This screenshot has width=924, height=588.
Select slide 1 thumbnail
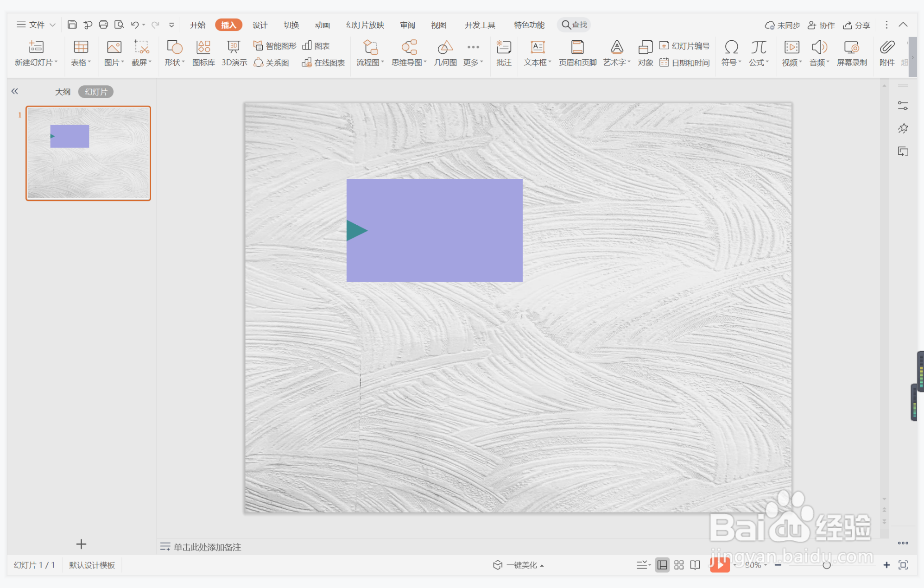pyautogui.click(x=88, y=153)
